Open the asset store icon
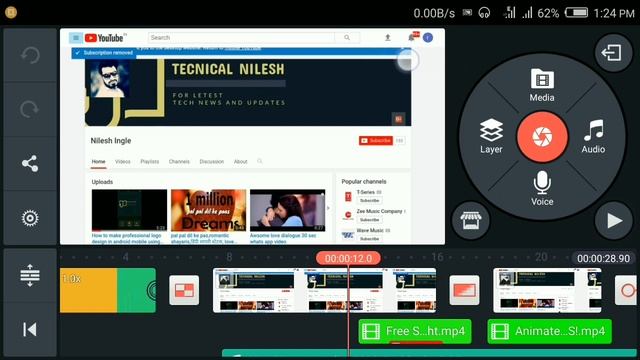 [x=471, y=220]
